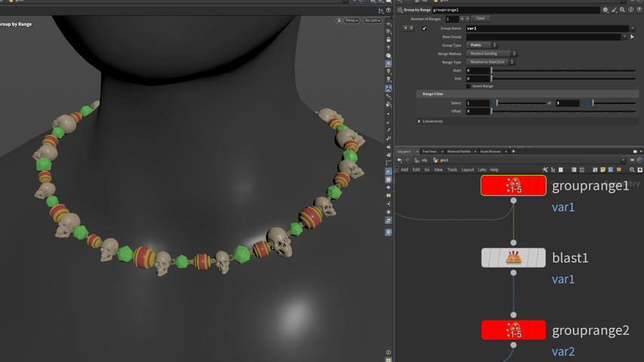644x362 pixels.
Task: Click the viewport info icon at bottom right
Action: pyautogui.click(x=389, y=352)
